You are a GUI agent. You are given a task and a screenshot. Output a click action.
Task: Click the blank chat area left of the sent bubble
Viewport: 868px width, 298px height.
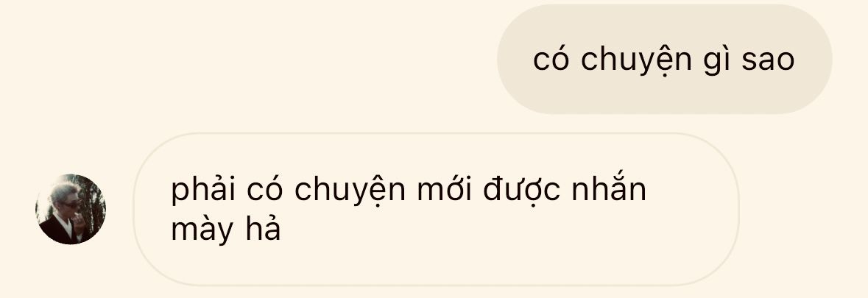pos(248,59)
